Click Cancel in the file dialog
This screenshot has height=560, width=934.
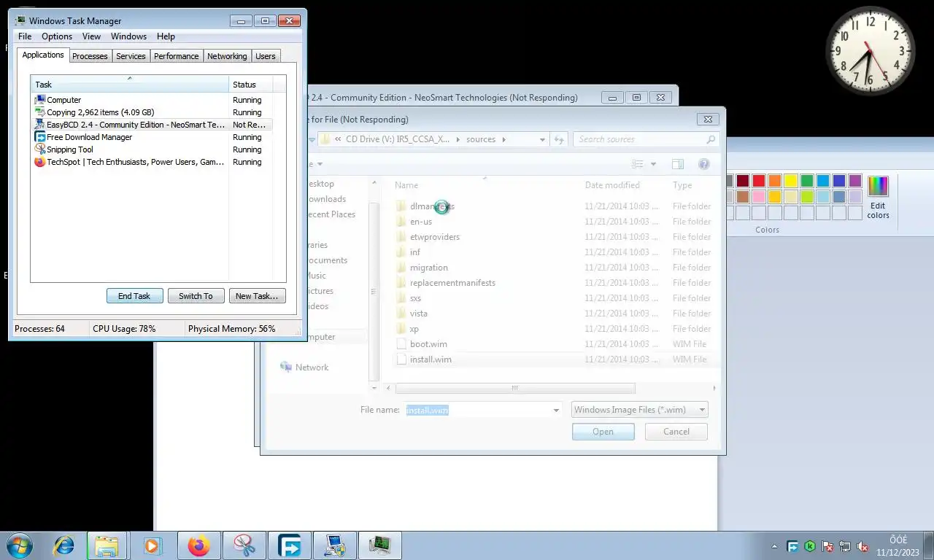[x=676, y=432]
